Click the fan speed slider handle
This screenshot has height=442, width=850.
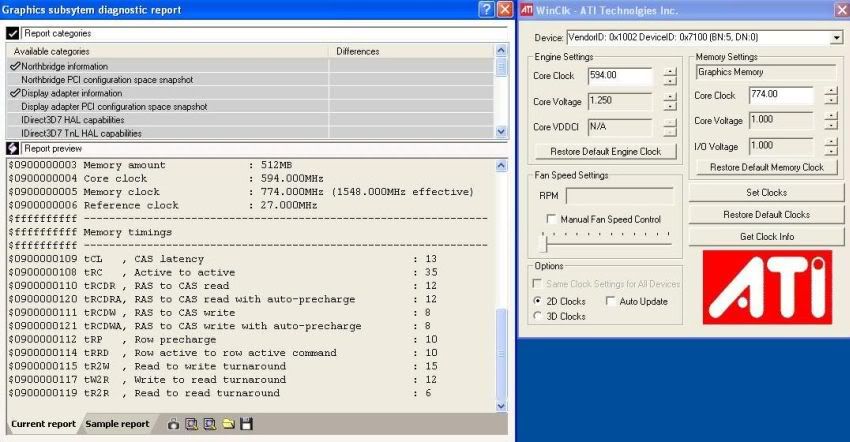[x=543, y=242]
